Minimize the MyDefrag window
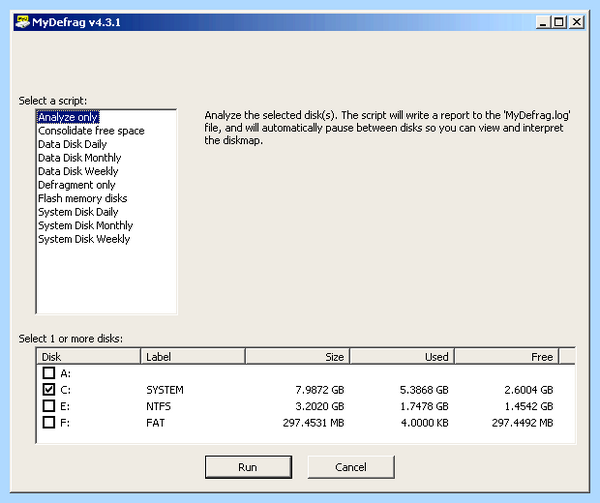The width and height of the screenshot is (600, 503). pos(543,22)
